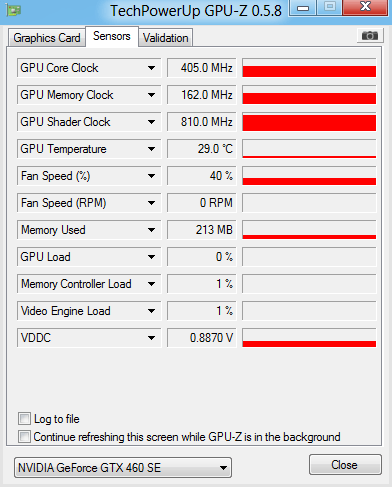Click the disabled maximize window icon
Image resolution: width=392 pixels, height=487 pixels.
click(329, 7)
